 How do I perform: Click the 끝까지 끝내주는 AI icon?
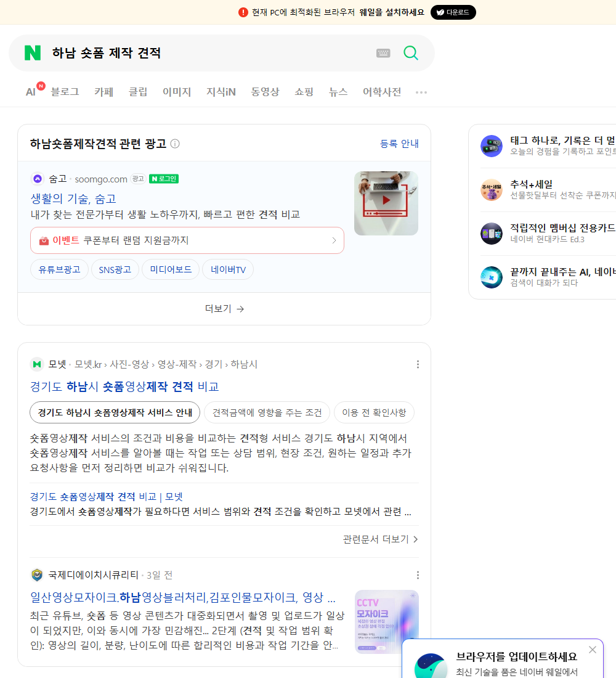[x=492, y=277]
